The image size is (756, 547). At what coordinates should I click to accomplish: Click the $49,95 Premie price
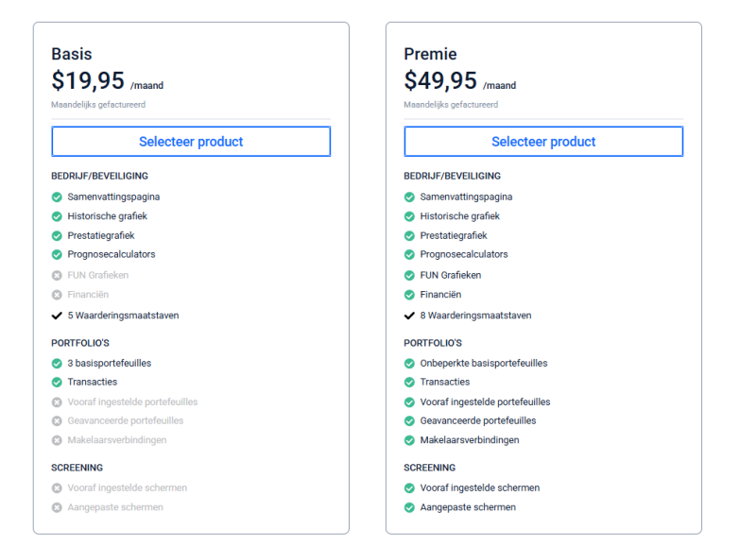[440, 80]
